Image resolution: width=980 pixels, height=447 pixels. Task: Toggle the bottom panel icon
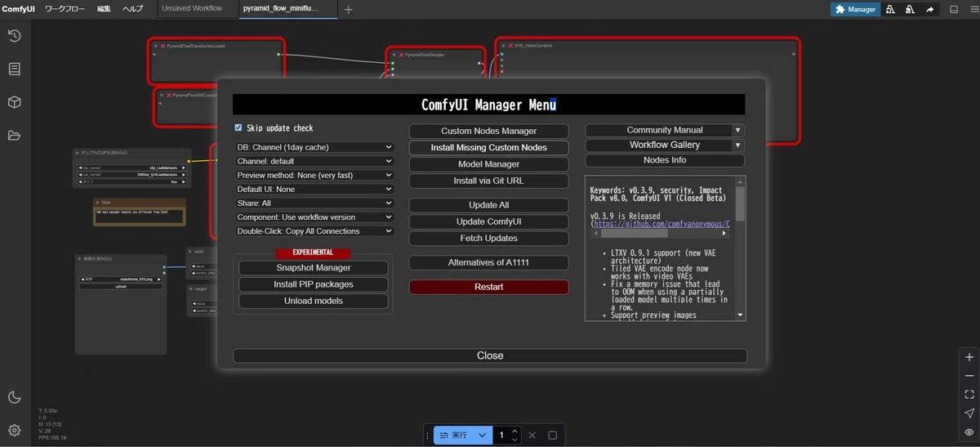tap(953, 10)
